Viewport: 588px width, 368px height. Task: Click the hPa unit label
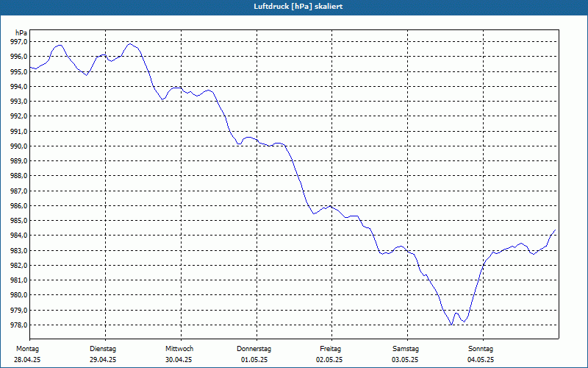(x=21, y=33)
